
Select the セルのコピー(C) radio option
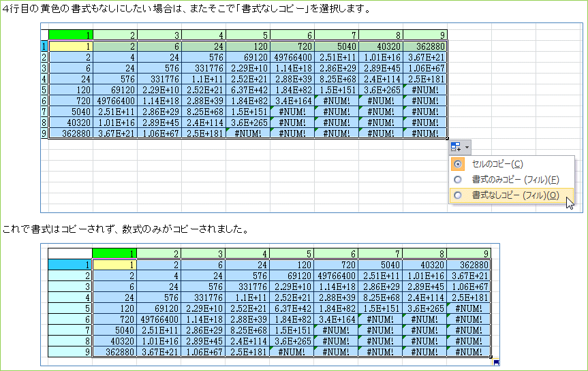[x=512, y=164]
